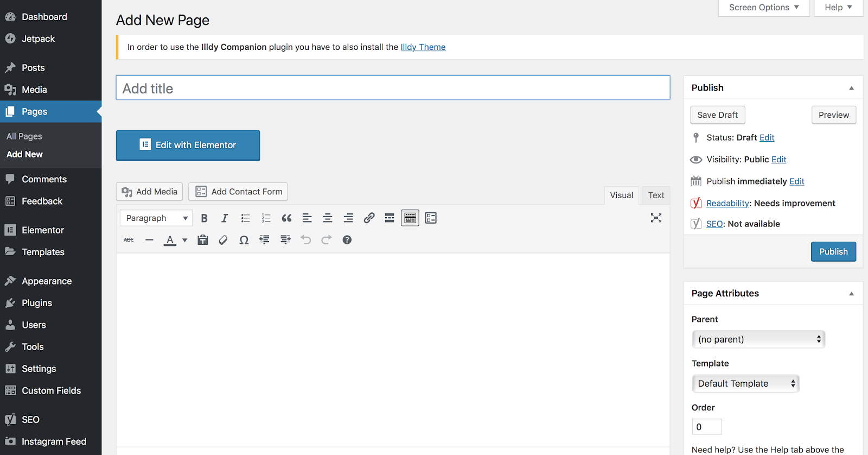Open the text color picker arrow
Image resolution: width=868 pixels, height=455 pixels.
(x=185, y=240)
